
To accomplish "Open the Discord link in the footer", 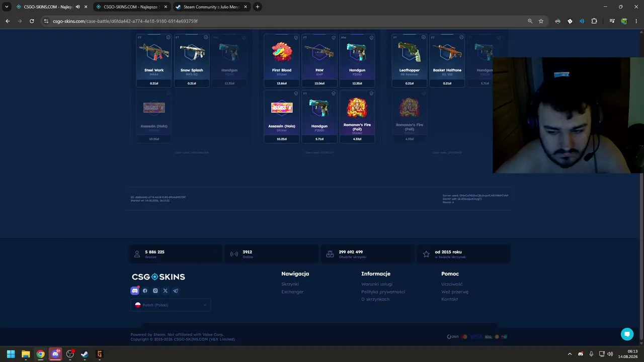I will click(135, 291).
